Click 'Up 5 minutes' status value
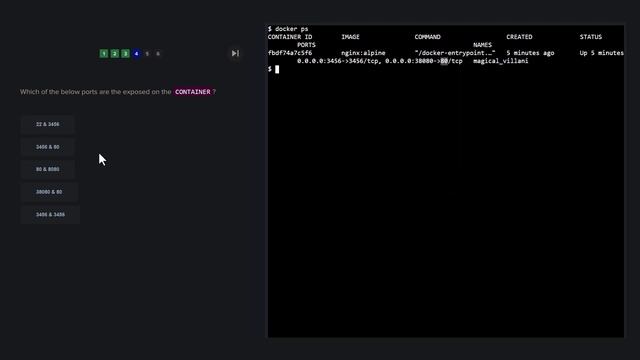The height and width of the screenshot is (360, 640). click(x=602, y=53)
